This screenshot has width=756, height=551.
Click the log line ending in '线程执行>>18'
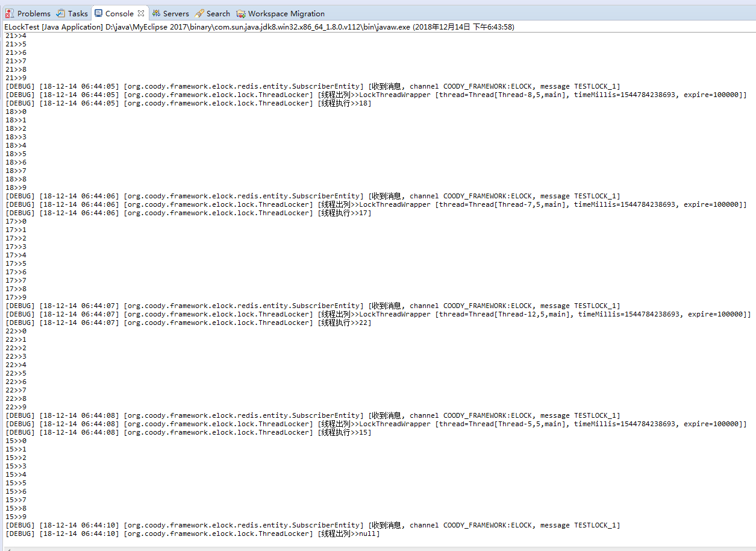click(189, 103)
